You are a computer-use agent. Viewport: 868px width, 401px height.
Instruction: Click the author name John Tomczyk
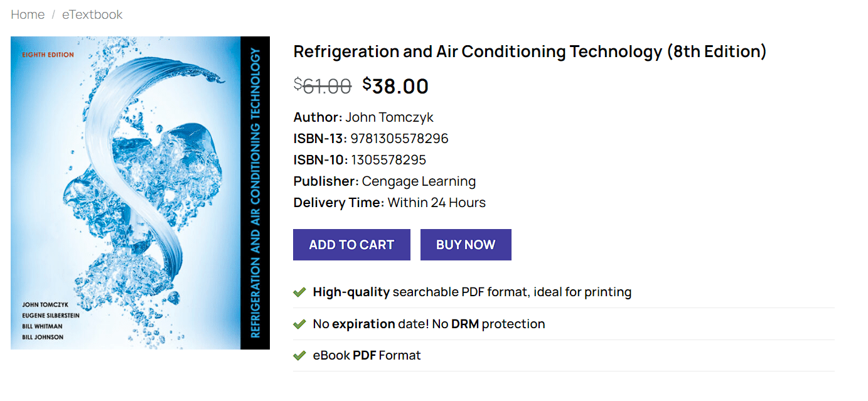(389, 117)
